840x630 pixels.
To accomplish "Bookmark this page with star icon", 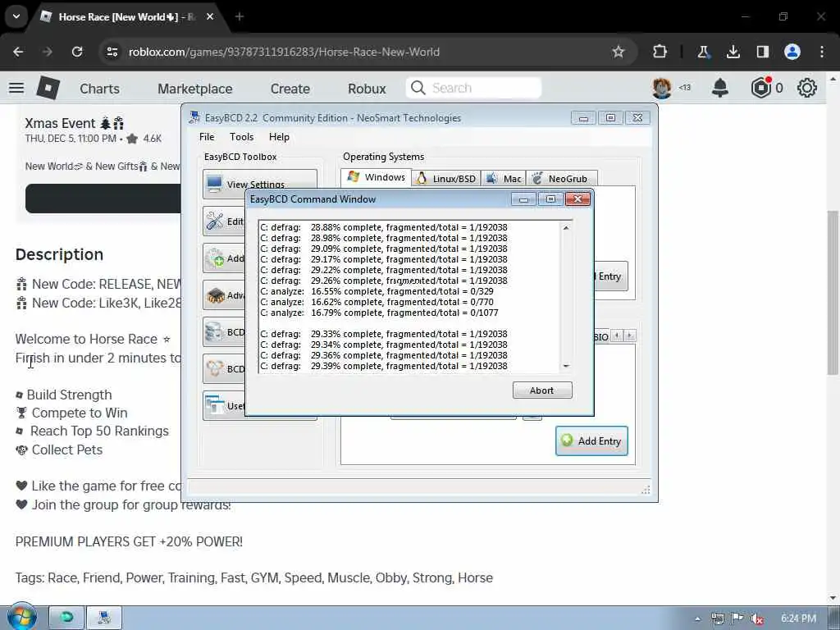I will (619, 52).
